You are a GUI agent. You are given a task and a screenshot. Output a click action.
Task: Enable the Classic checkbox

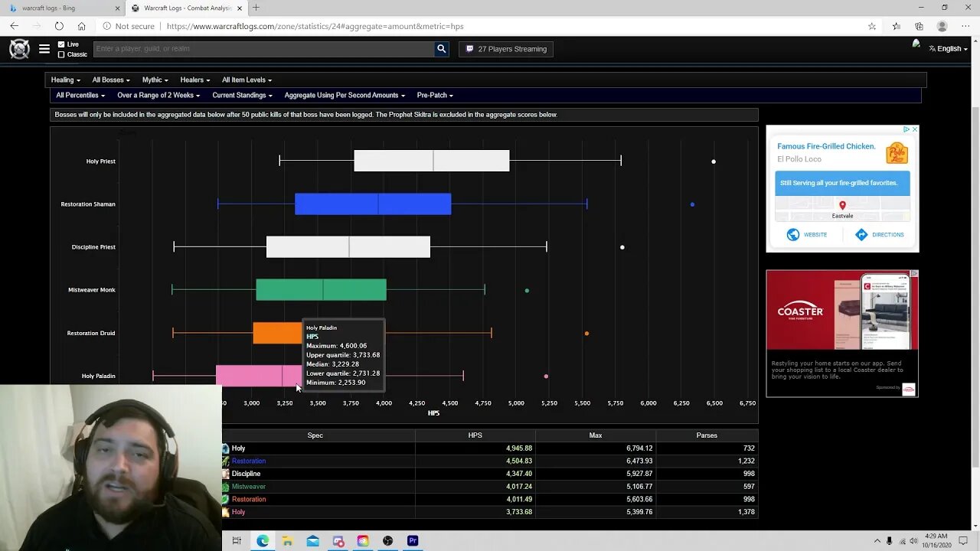click(x=61, y=54)
